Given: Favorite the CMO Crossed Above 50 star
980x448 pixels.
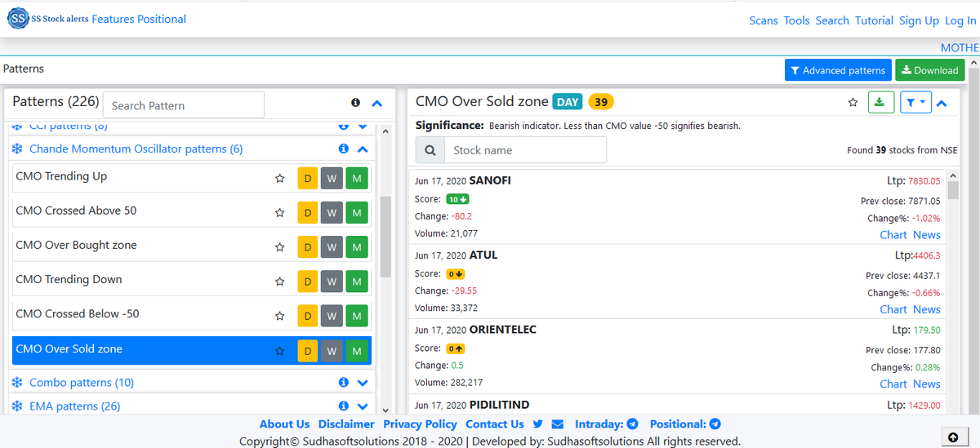Looking at the screenshot, I should [x=279, y=212].
